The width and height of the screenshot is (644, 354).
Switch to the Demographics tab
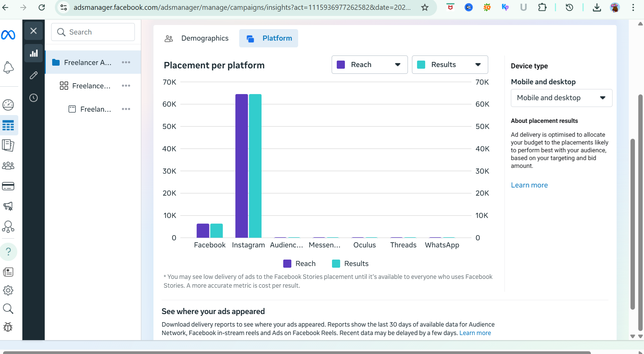(x=197, y=38)
